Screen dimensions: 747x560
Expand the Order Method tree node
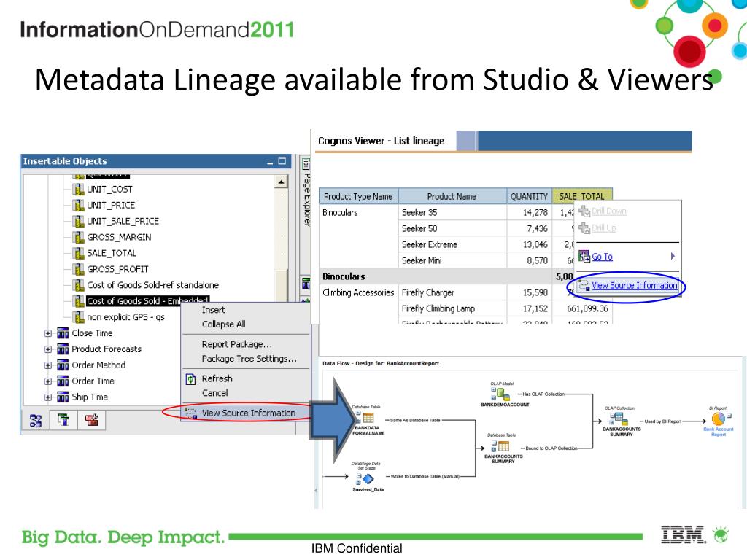48,365
